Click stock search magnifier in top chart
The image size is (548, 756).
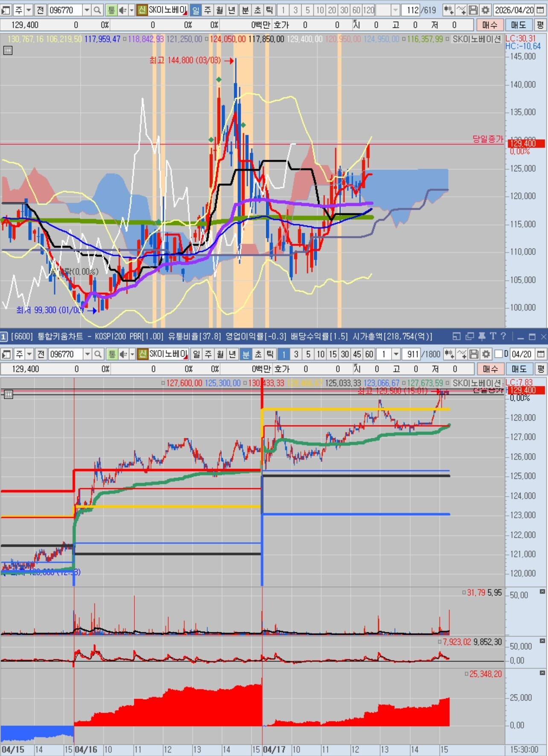pos(97,10)
